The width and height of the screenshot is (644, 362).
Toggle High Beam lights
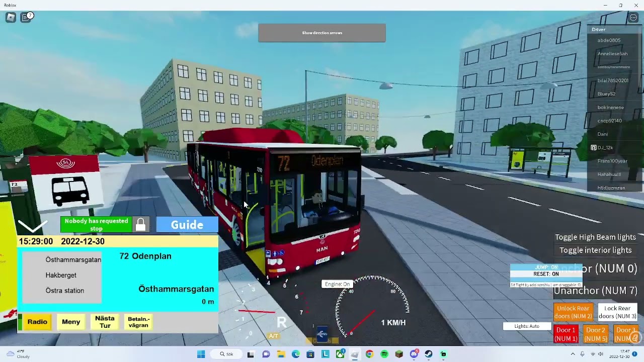[596, 237]
